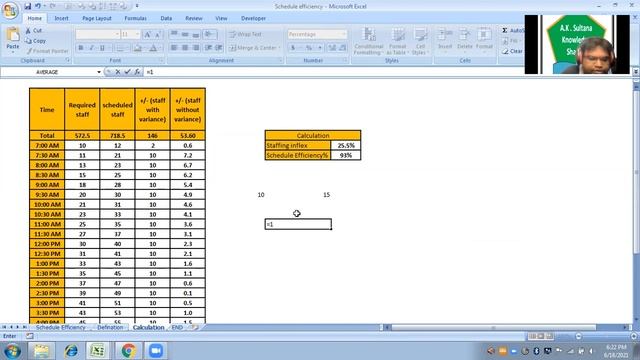Center text horizontally

coord(185,48)
